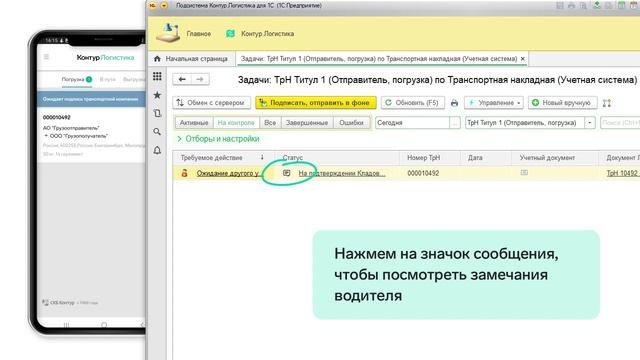Screen dimensions: 640x360
Task: Click the Номер ТрН column header
Action: 430,158
